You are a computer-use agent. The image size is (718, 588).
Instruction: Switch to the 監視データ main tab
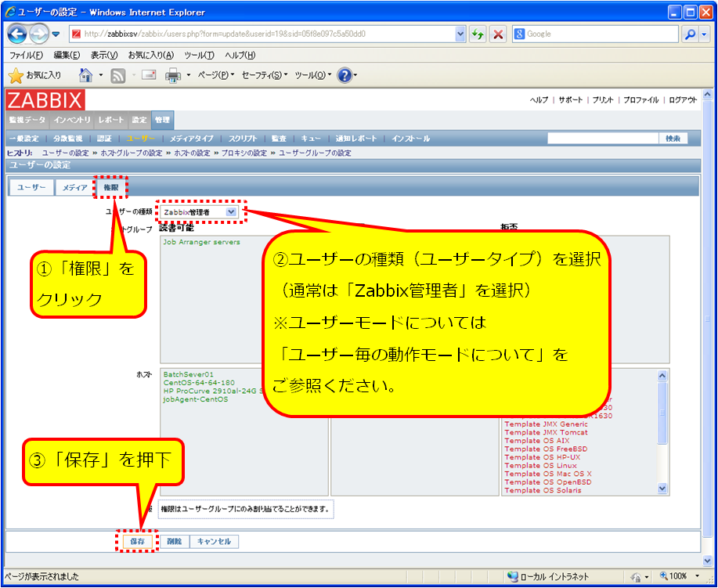(27, 120)
